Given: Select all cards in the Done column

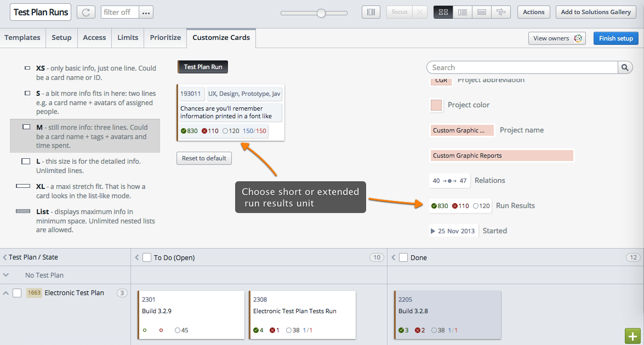Looking at the screenshot, I should 403,257.
